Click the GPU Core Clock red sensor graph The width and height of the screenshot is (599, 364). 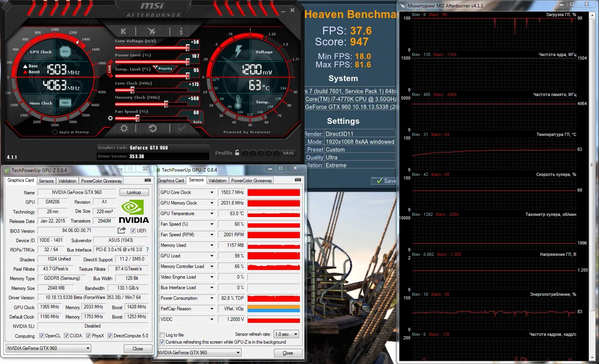click(x=274, y=192)
